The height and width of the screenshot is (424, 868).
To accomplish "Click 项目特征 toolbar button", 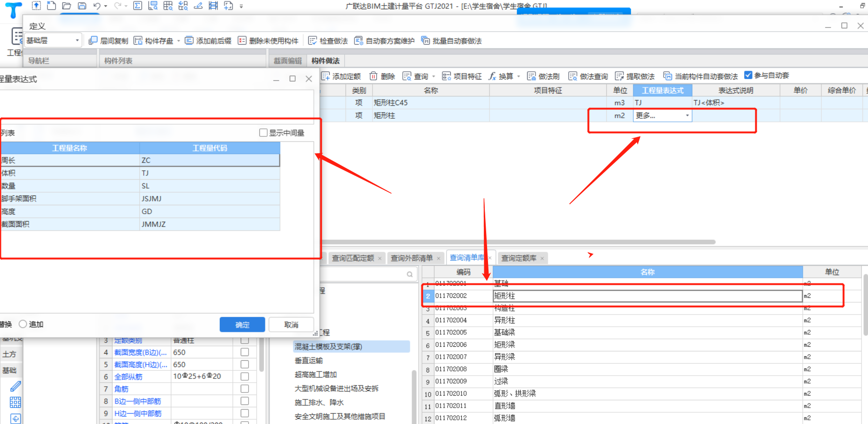I will coord(462,76).
